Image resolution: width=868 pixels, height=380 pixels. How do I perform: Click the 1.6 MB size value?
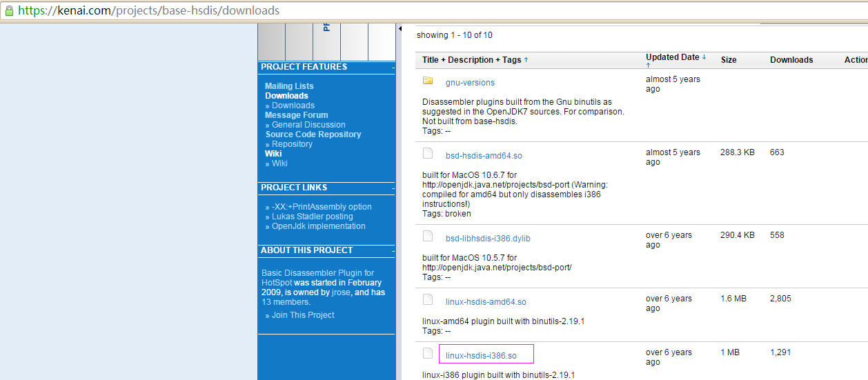pos(733,299)
